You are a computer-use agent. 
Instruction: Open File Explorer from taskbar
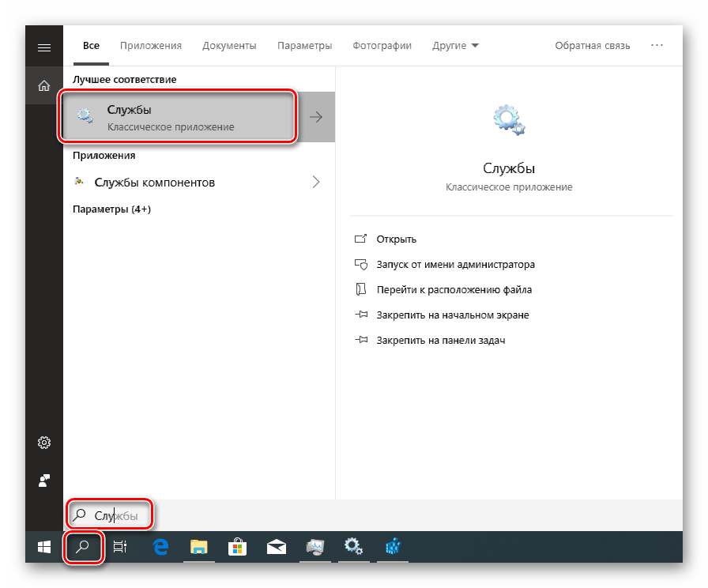point(199,546)
